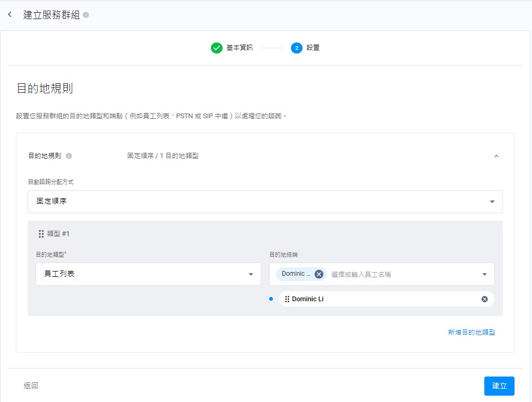Click 新增目的地類型 link
532x402 pixels.
click(x=472, y=333)
